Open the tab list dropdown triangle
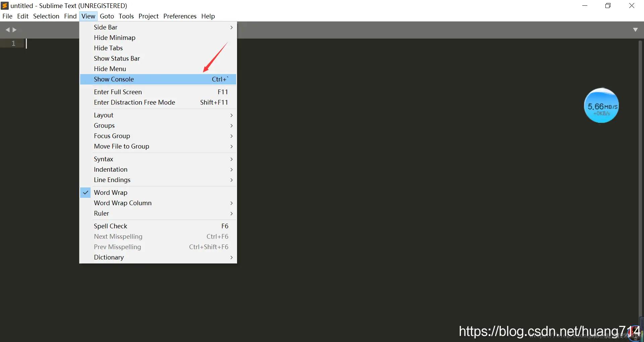 pyautogui.click(x=635, y=30)
